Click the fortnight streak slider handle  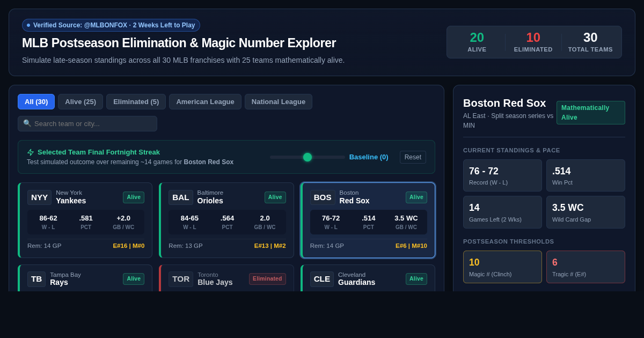(x=308, y=157)
